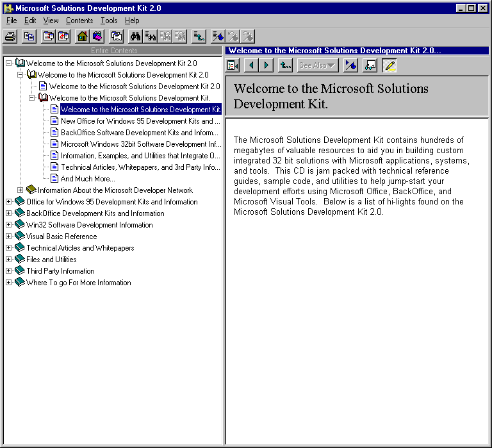Image resolution: width=492 pixels, height=448 pixels.
Task: Click the stacked colored books toolbar icon
Action: (97, 37)
